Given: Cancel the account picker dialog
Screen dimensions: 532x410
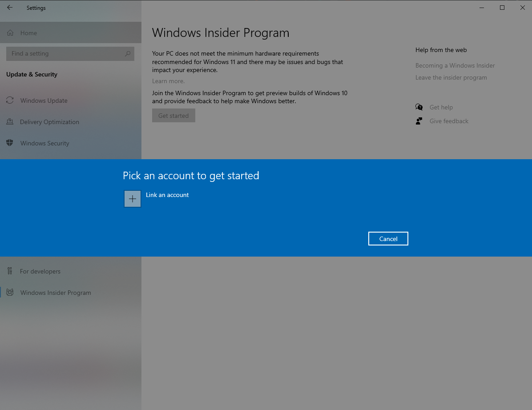Looking at the screenshot, I should tap(388, 239).
